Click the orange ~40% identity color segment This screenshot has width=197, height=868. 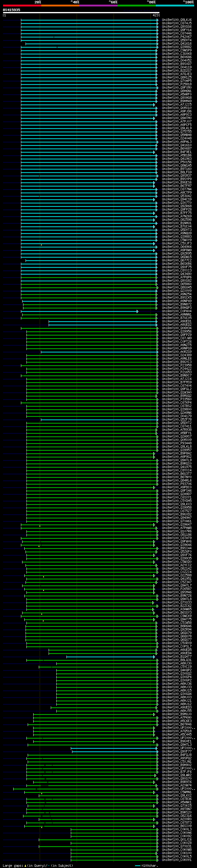(x=60, y=6)
